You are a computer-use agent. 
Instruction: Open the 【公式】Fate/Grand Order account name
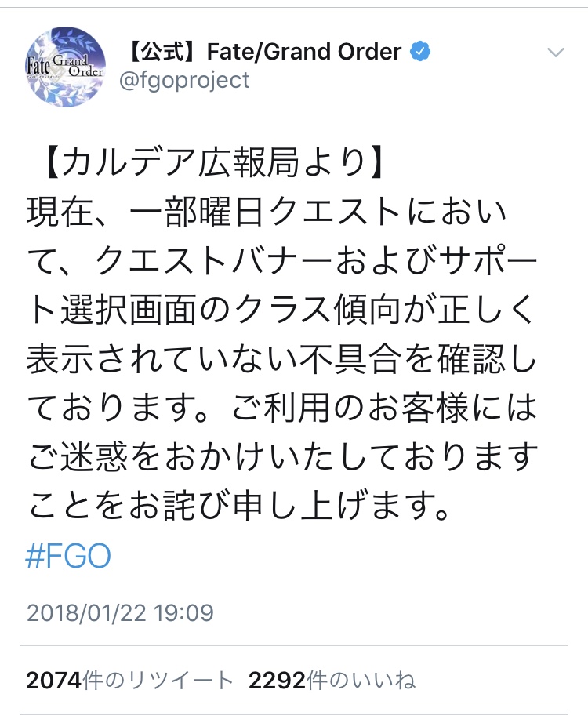point(264,53)
